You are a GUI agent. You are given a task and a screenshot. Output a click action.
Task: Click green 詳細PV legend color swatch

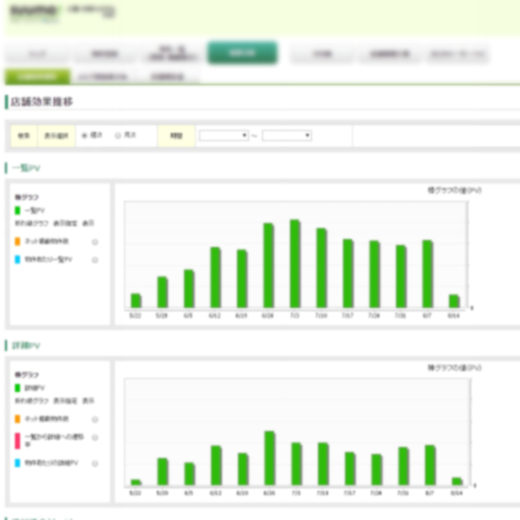(18, 388)
